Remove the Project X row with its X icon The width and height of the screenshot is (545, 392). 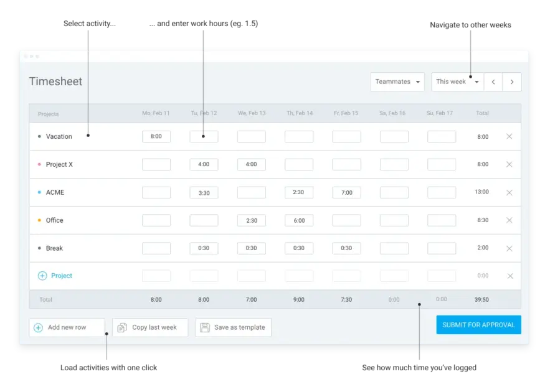click(x=509, y=164)
